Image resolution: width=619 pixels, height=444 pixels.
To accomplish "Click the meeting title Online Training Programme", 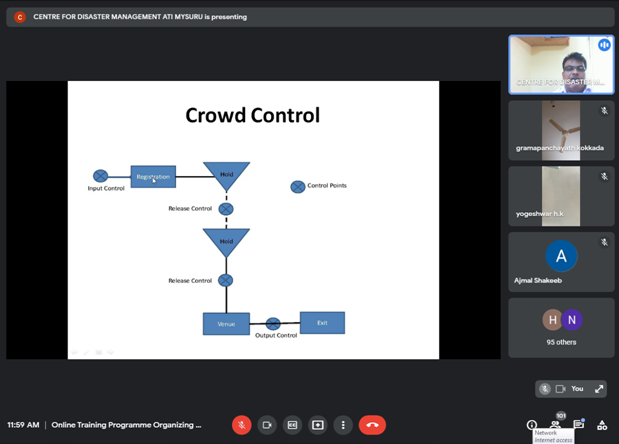I will click(x=126, y=425).
